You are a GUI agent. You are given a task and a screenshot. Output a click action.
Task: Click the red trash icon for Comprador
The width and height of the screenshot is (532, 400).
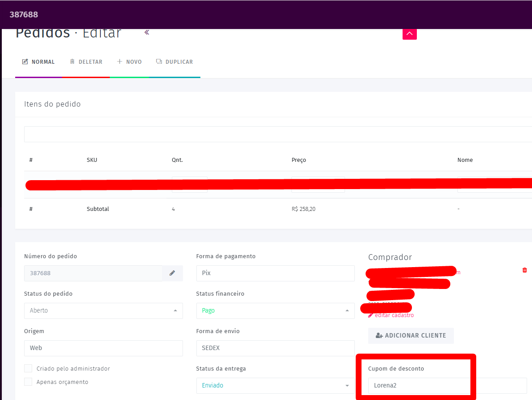[x=524, y=270]
